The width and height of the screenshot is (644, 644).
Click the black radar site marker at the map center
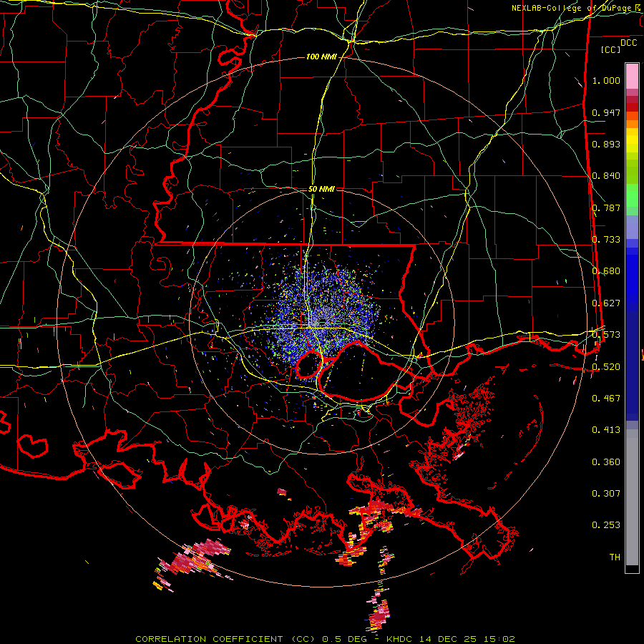click(322, 321)
